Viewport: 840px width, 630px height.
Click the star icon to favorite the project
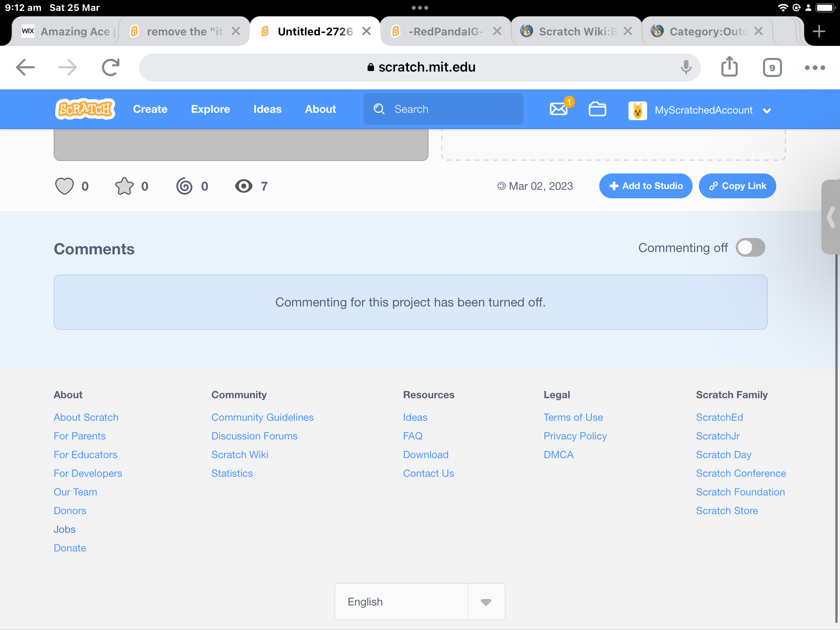(x=124, y=186)
